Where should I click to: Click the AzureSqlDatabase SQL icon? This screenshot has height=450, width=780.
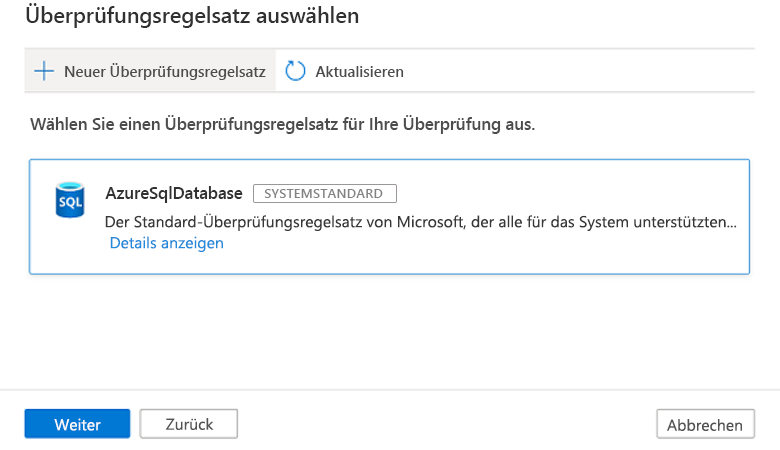70,200
